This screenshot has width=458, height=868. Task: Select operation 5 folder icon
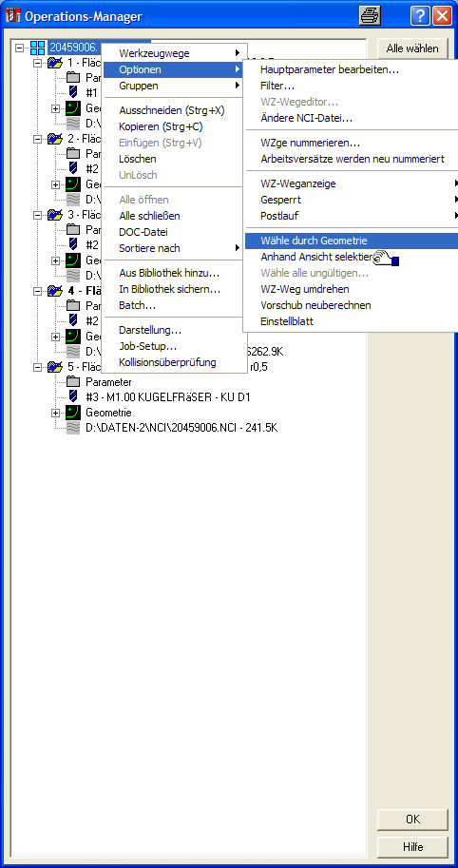[x=55, y=366]
